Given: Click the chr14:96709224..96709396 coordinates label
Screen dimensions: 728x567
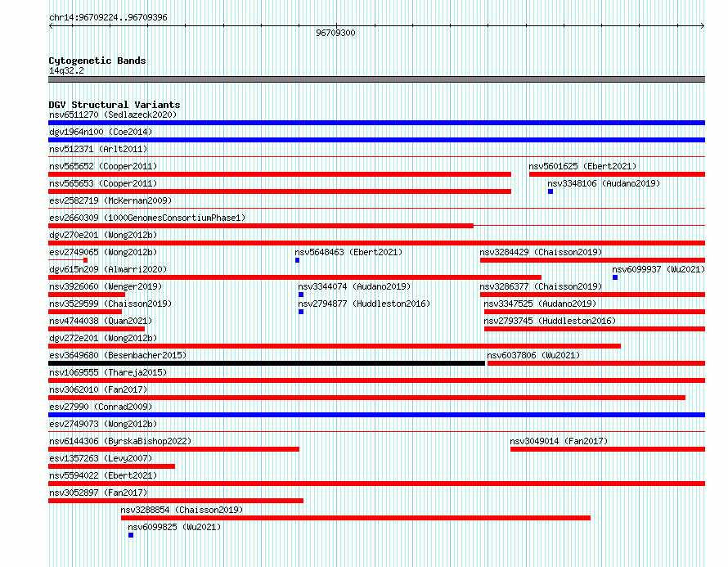Looking at the screenshot, I should 108,18.
